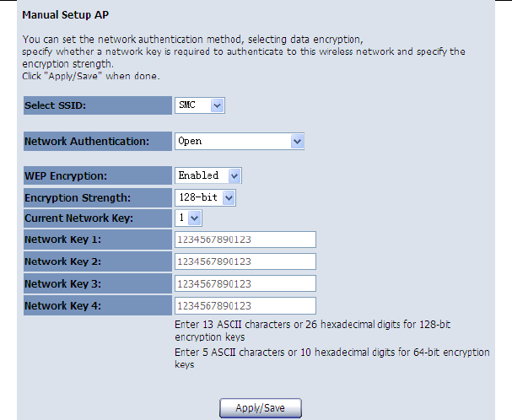This screenshot has width=512, height=420.
Task: Select the Network Key 4 input box
Action: [245, 305]
